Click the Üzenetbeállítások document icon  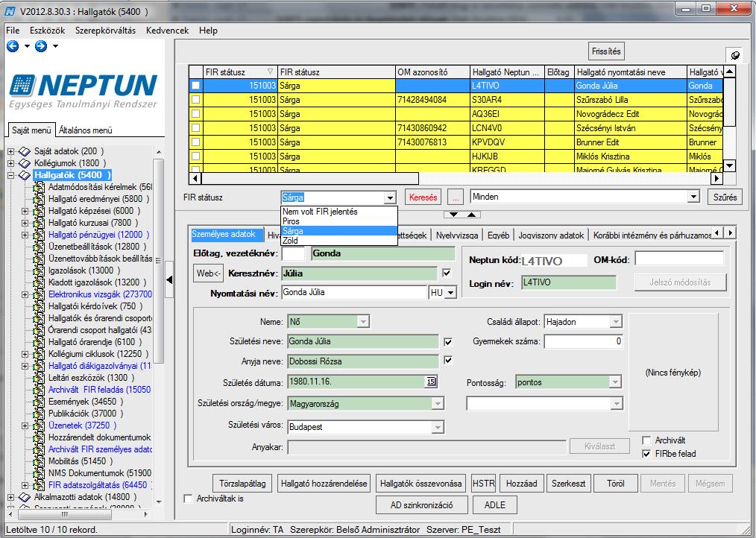point(39,247)
